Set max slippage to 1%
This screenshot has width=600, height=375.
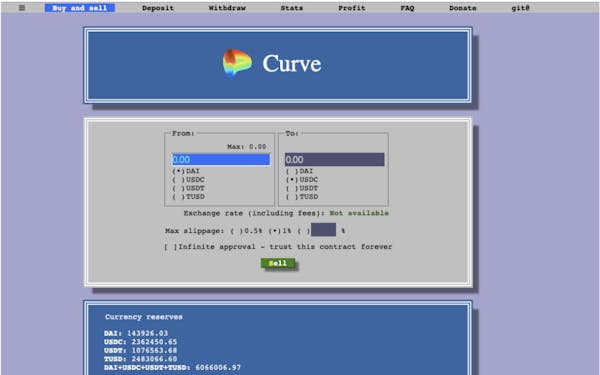280,231
